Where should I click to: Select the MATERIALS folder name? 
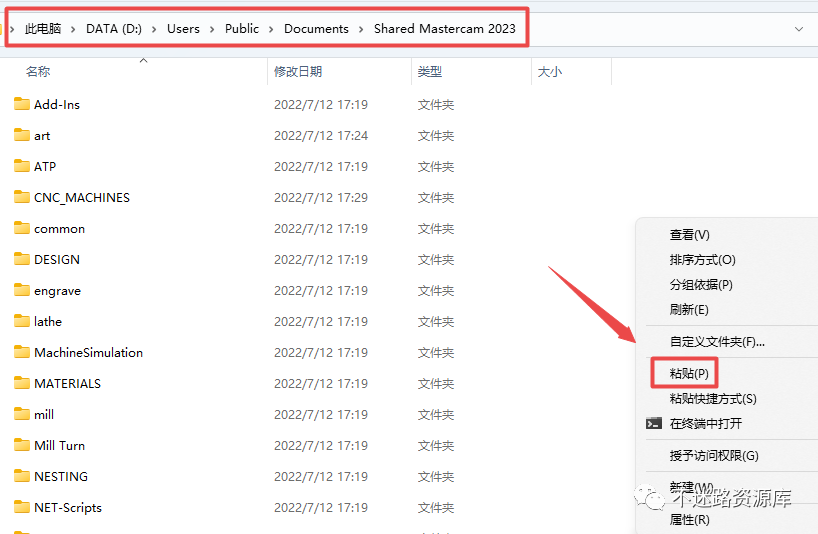(67, 383)
